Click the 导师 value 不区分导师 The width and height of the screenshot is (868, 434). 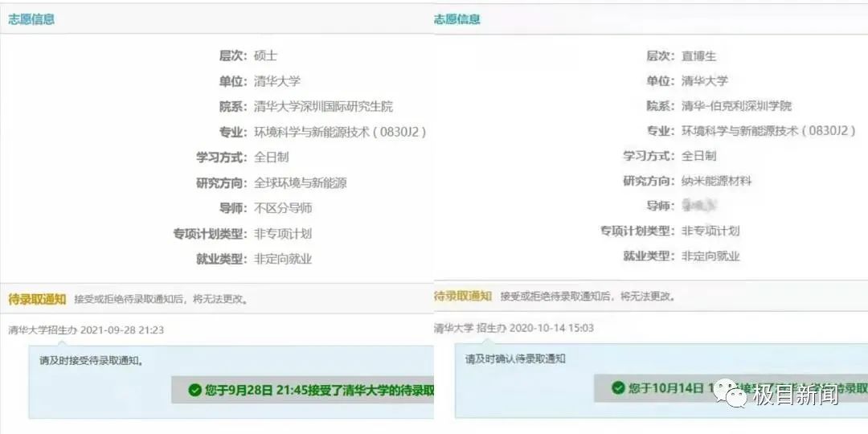[x=283, y=208]
